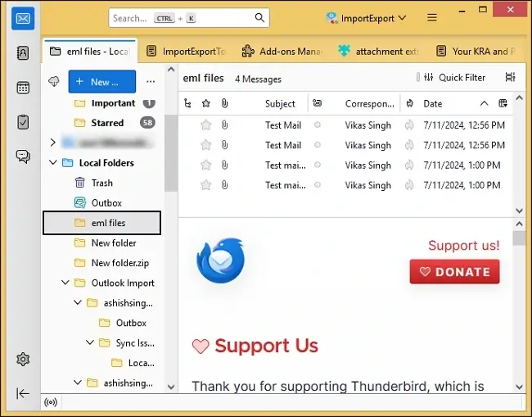
Task: Open message list display options icon
Action: coord(510,78)
